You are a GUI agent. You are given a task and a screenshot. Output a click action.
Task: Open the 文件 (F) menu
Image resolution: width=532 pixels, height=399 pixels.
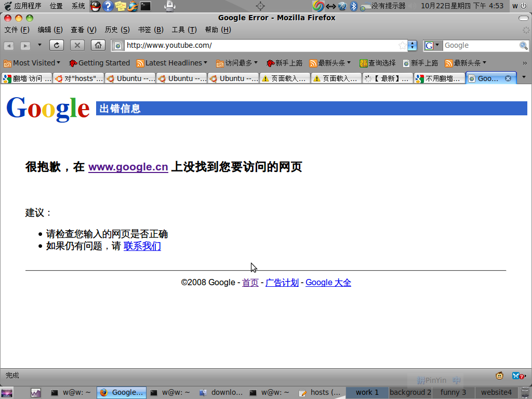(17, 30)
